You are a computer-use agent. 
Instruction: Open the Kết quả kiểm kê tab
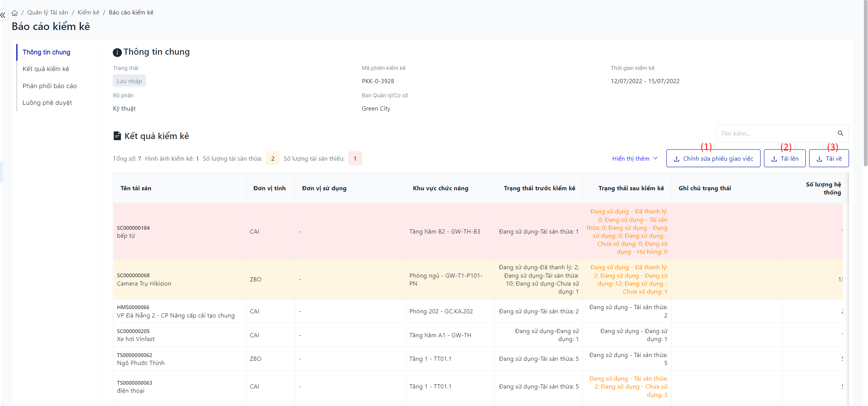[46, 69]
